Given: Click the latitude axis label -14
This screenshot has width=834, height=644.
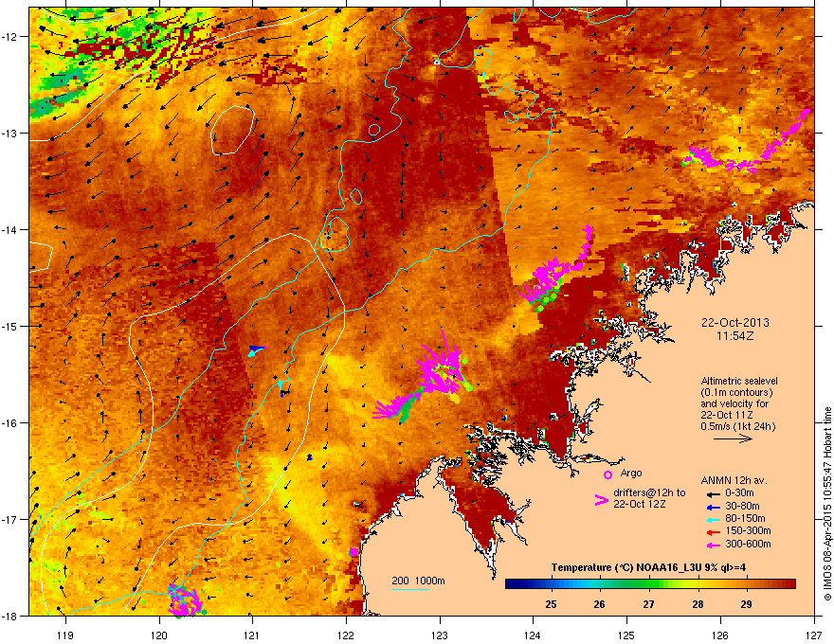Looking at the screenshot, I should [9, 230].
